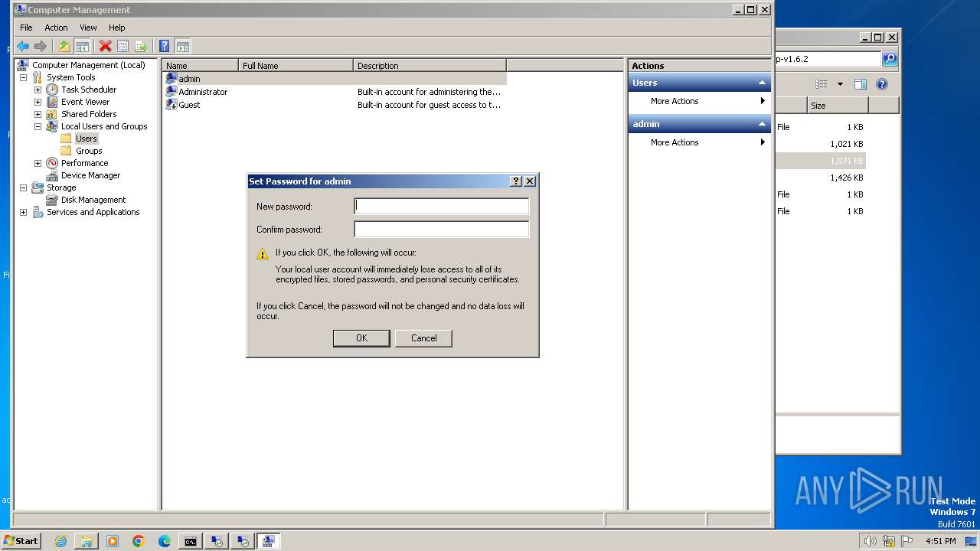The image size is (980, 551).
Task: Open the Help menu
Action: coord(117,28)
